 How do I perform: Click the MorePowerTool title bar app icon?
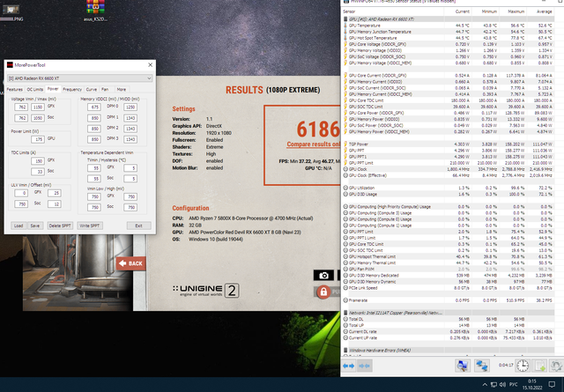[10, 65]
